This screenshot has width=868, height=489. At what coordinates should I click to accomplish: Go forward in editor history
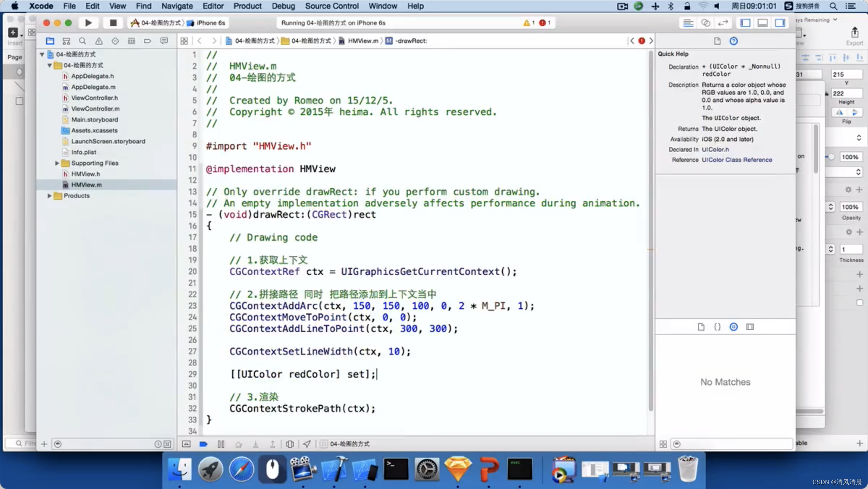tap(214, 41)
